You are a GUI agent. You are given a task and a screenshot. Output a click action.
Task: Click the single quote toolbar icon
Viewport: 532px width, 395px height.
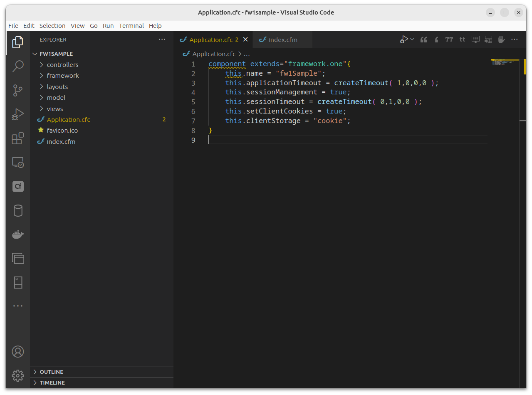pyautogui.click(x=436, y=39)
